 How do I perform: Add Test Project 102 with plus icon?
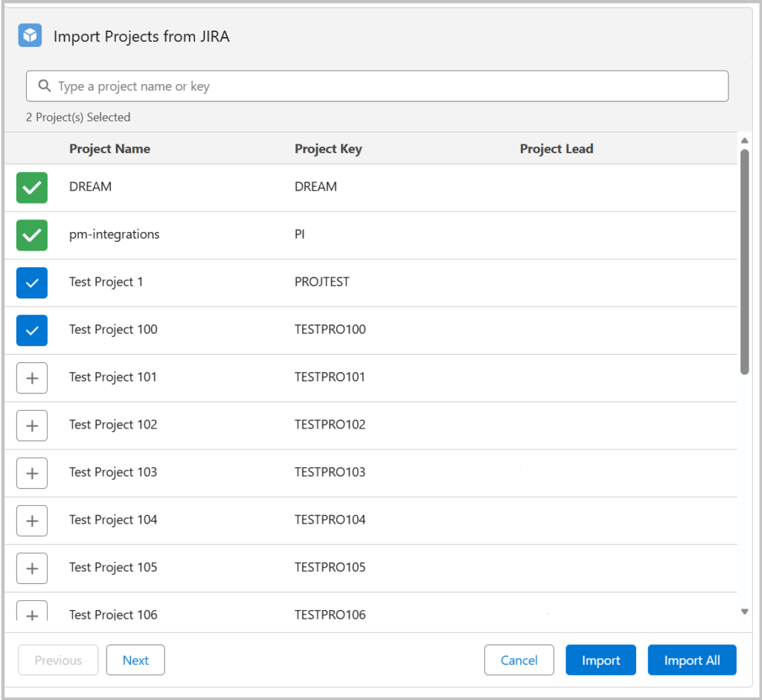pos(32,426)
